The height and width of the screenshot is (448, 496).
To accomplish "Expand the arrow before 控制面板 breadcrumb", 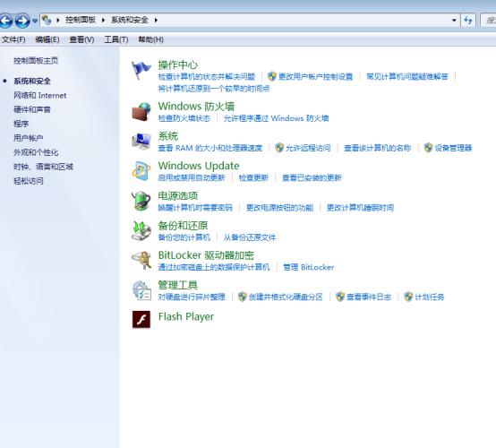I will (58, 21).
